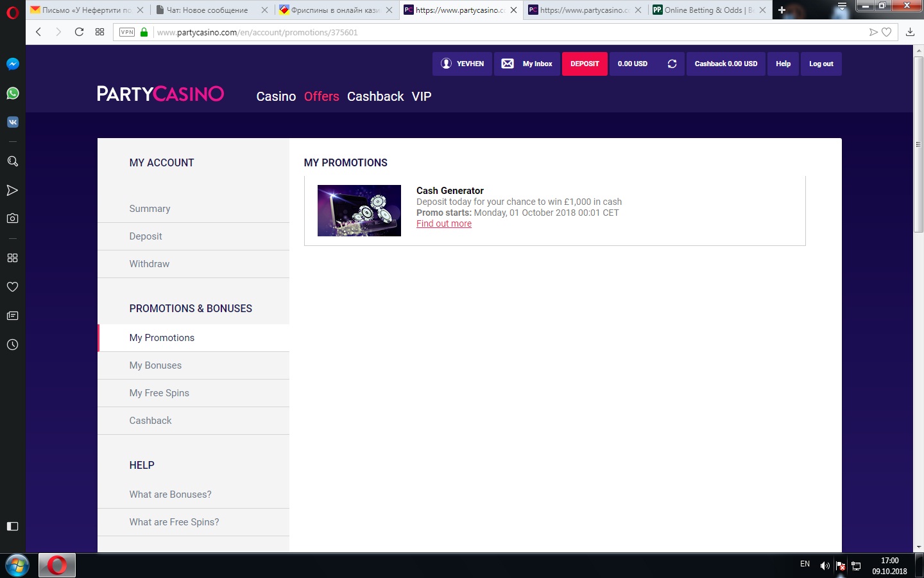Open What are Free Spins? help link
Screen dimensions: 924x578
tap(193, 522)
